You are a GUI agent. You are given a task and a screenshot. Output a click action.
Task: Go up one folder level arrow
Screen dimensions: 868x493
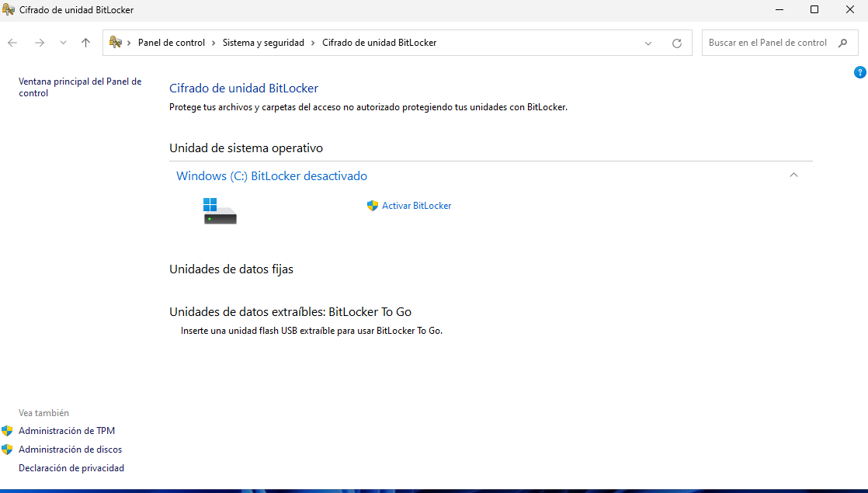tap(85, 43)
